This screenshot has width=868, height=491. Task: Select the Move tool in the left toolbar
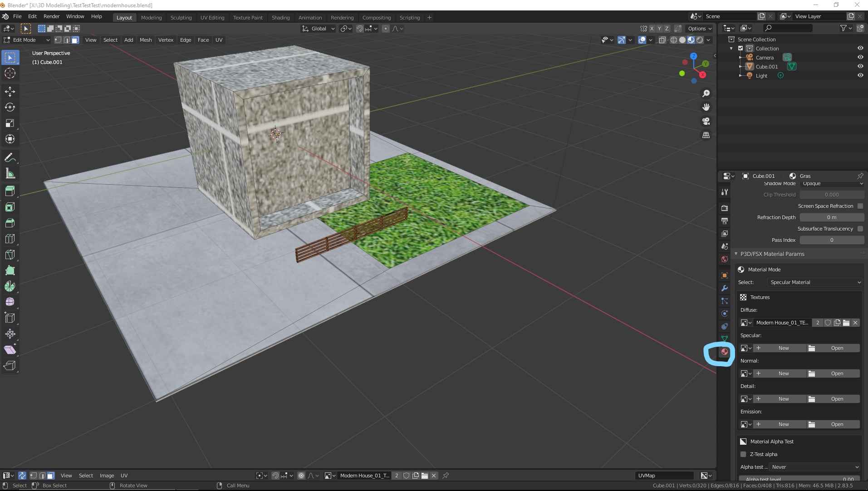[x=10, y=91]
